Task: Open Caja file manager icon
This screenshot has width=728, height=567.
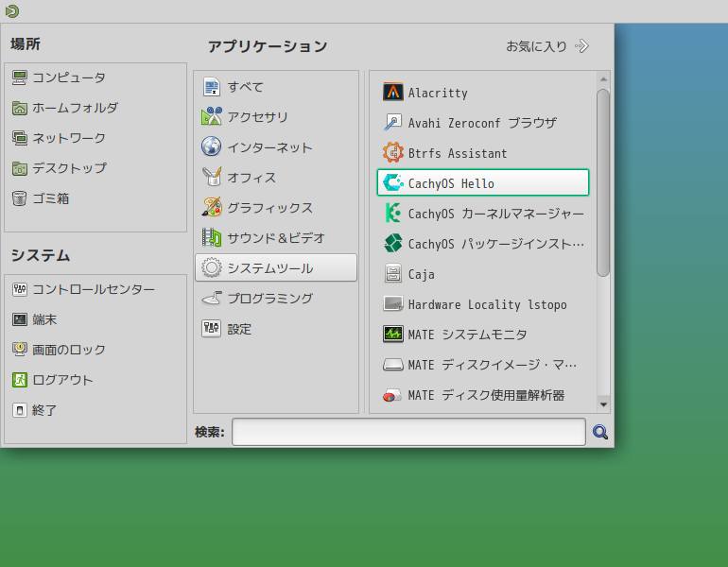Action: coord(392,274)
